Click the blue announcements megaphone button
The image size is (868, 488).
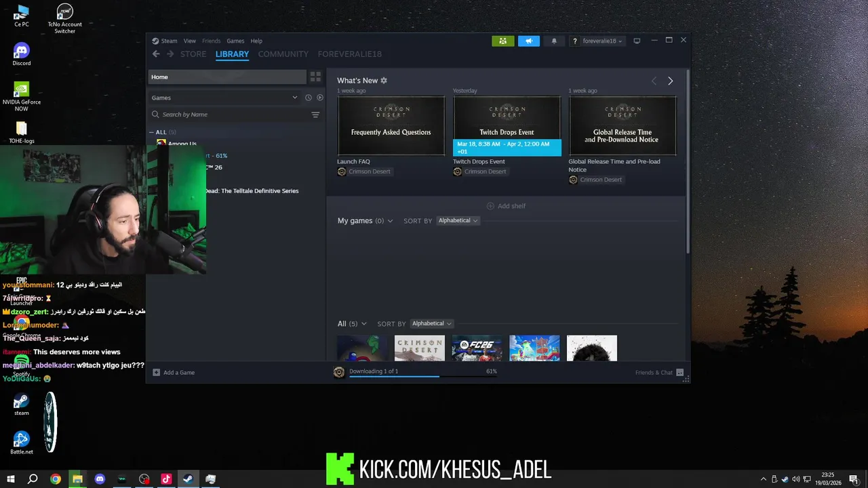click(x=529, y=41)
